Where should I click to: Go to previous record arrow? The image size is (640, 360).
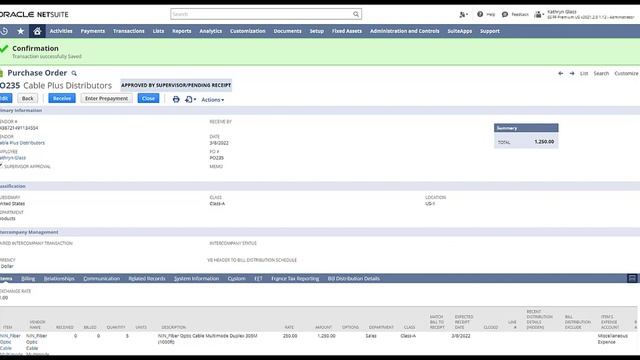[560, 73]
